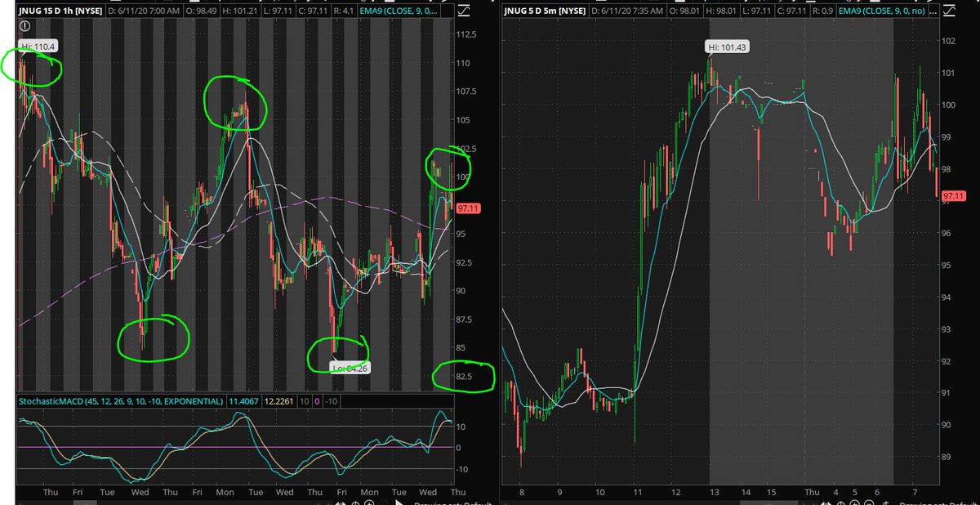
Task: Click the 11 label on the 5m time axis
Action: 639,493
